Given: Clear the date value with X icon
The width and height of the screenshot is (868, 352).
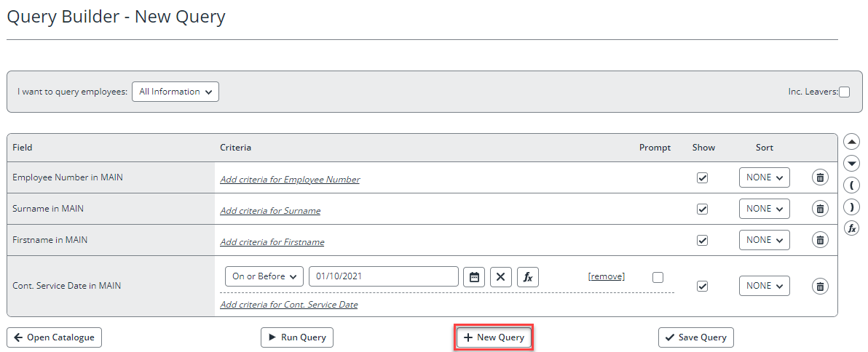Looking at the screenshot, I should pyautogui.click(x=501, y=277).
